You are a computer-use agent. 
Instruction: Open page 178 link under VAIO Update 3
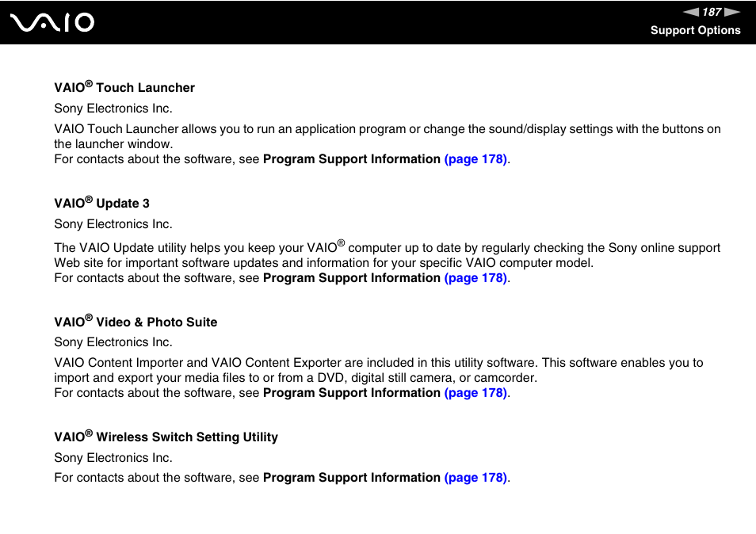coord(475,278)
